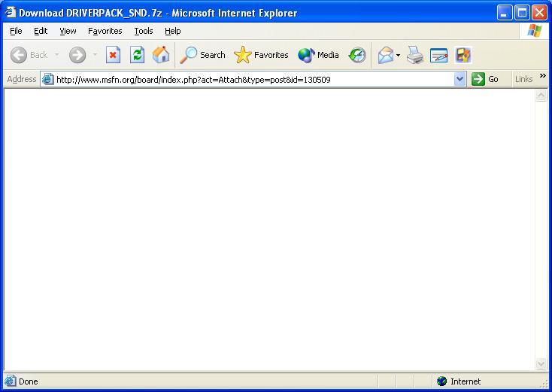Open the Search pane
Screen dimensions: 552x392
(x=202, y=55)
